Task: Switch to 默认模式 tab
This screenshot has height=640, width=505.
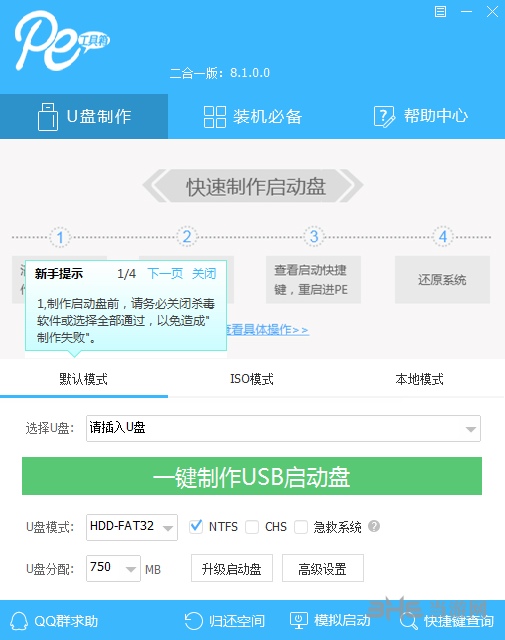Action: tap(84, 379)
